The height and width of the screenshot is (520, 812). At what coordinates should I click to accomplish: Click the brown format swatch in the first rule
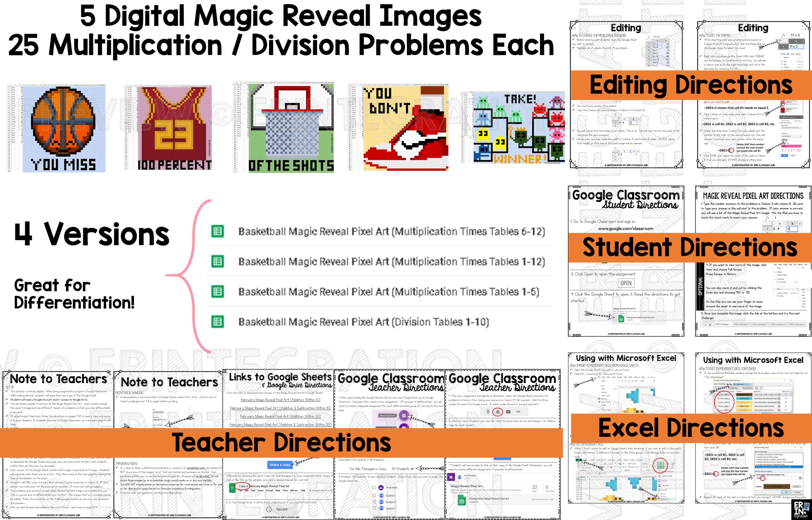744,395
